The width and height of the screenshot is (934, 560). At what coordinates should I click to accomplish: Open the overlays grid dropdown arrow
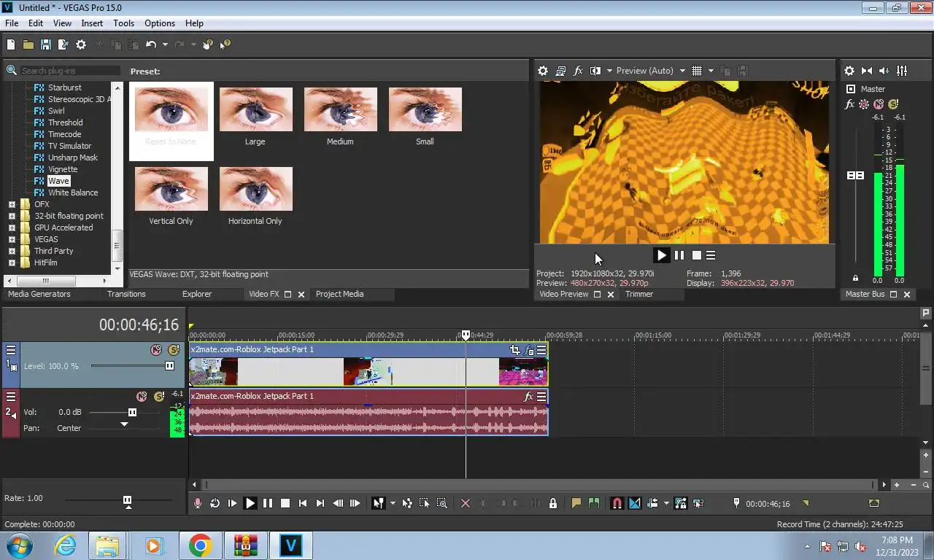click(711, 71)
